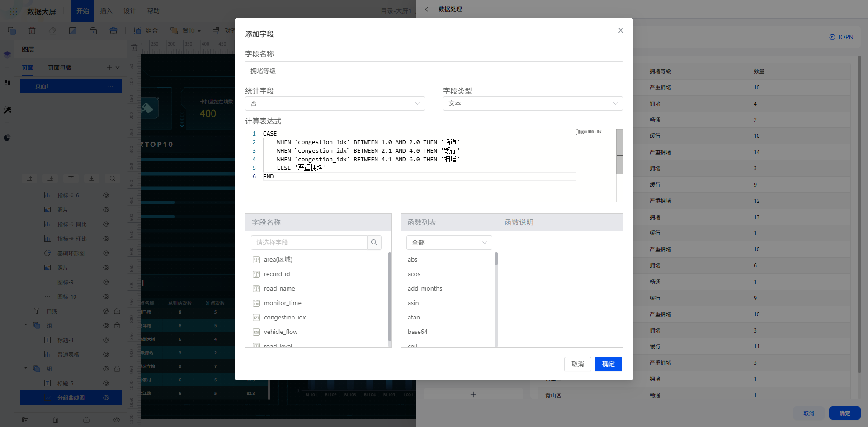This screenshot has height=427, width=868.
Task: Open the 统计字段 dropdown
Action: click(335, 103)
